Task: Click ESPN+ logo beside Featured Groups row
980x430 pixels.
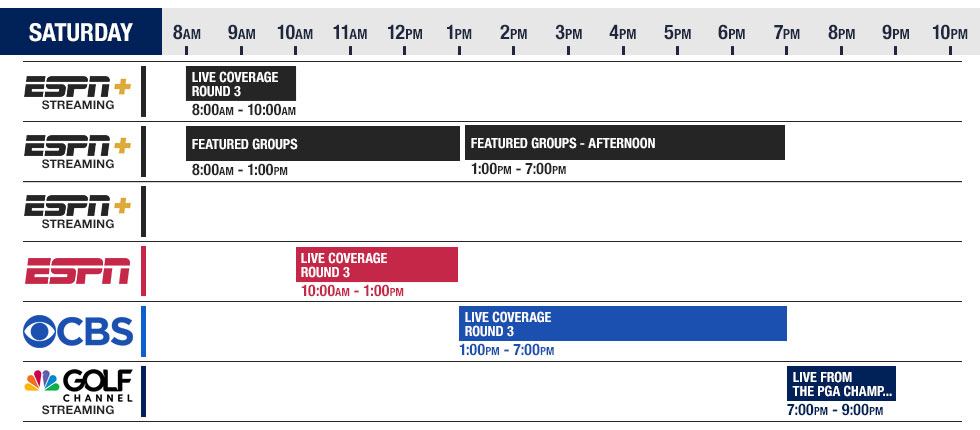Action: [x=78, y=151]
